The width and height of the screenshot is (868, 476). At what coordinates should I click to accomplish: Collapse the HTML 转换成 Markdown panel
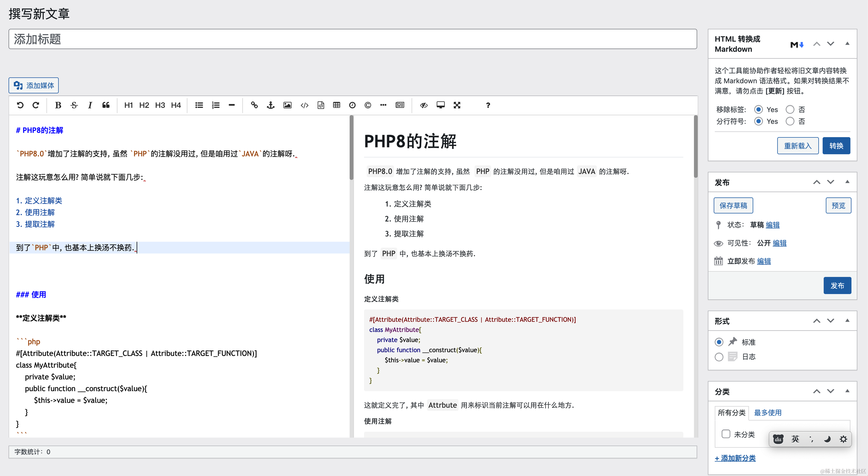point(847,44)
